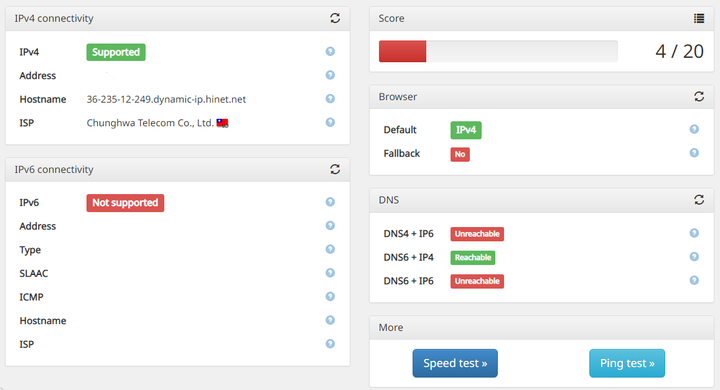Image resolution: width=720 pixels, height=390 pixels.
Task: Click the Speed test button
Action: click(x=455, y=363)
